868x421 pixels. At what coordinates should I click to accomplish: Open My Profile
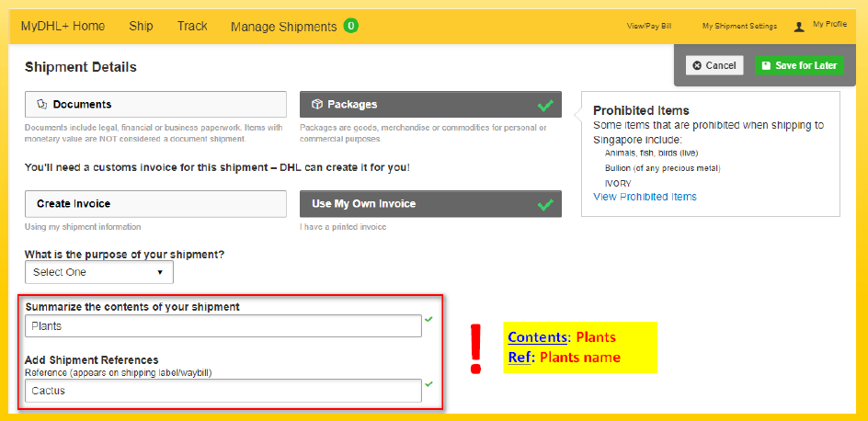coord(829,24)
